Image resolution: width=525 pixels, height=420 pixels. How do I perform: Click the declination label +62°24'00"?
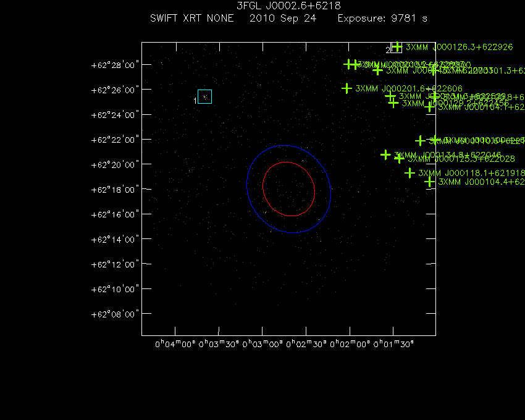coord(115,115)
